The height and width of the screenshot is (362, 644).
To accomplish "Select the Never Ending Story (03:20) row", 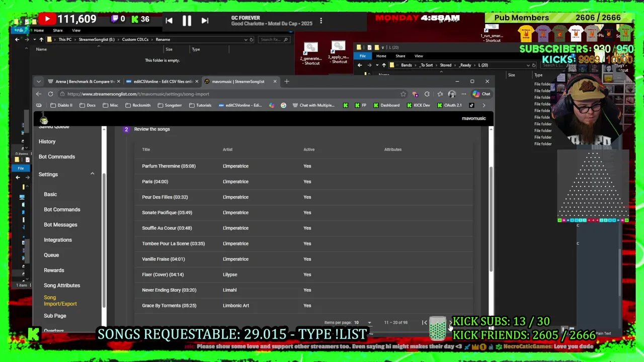I will pyautogui.click(x=304, y=290).
